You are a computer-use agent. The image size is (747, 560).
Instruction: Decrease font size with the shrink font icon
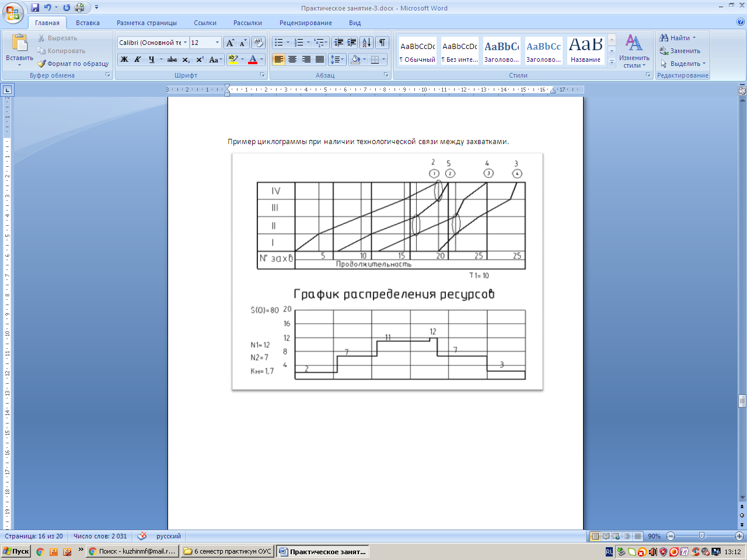(243, 43)
